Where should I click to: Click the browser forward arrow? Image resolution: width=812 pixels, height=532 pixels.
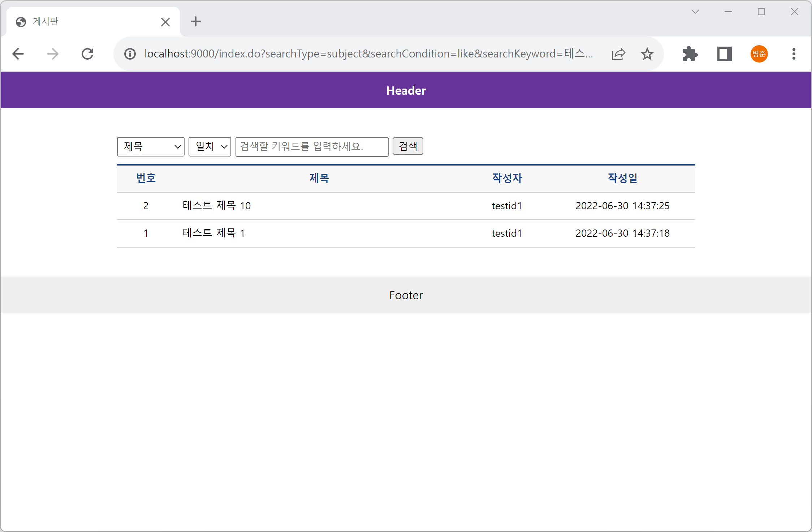click(x=53, y=54)
